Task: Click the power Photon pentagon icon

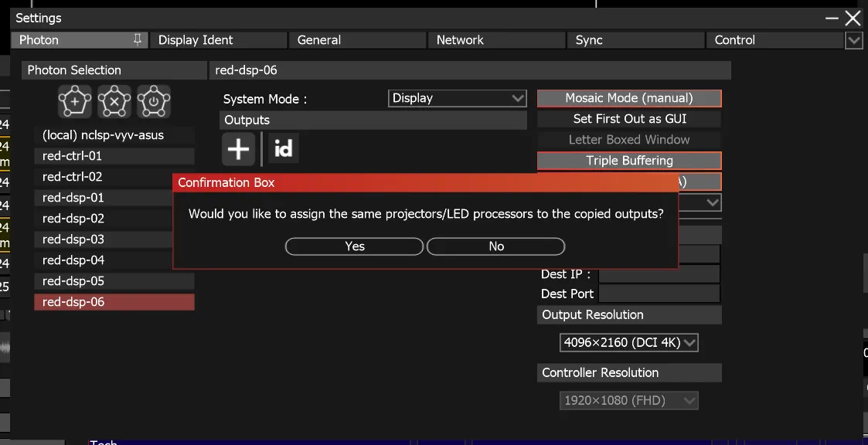Action: click(153, 102)
